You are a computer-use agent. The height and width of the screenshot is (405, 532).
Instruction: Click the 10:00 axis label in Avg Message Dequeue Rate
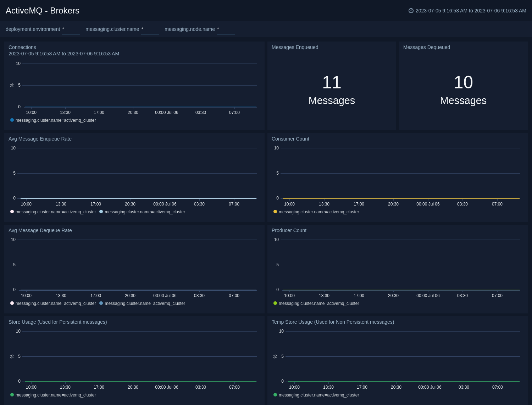click(x=26, y=296)
